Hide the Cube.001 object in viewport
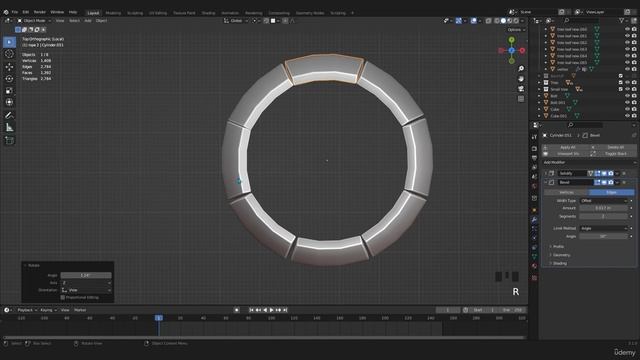Viewport: 640px width, 360px height. pos(627,116)
